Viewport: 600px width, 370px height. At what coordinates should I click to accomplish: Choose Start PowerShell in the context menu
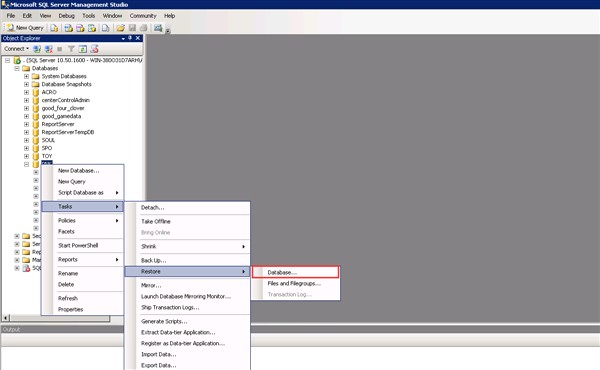click(x=82, y=246)
